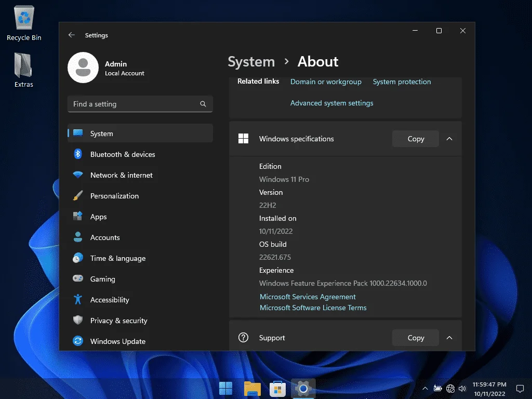532x399 pixels.
Task: Open Network & internet settings
Action: tap(140, 175)
